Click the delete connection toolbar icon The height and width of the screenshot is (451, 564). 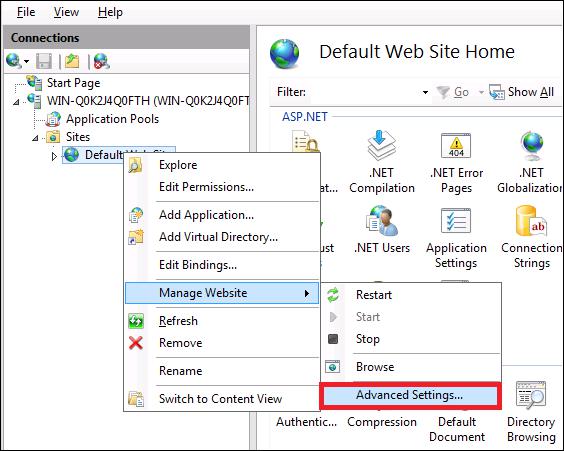(101, 61)
